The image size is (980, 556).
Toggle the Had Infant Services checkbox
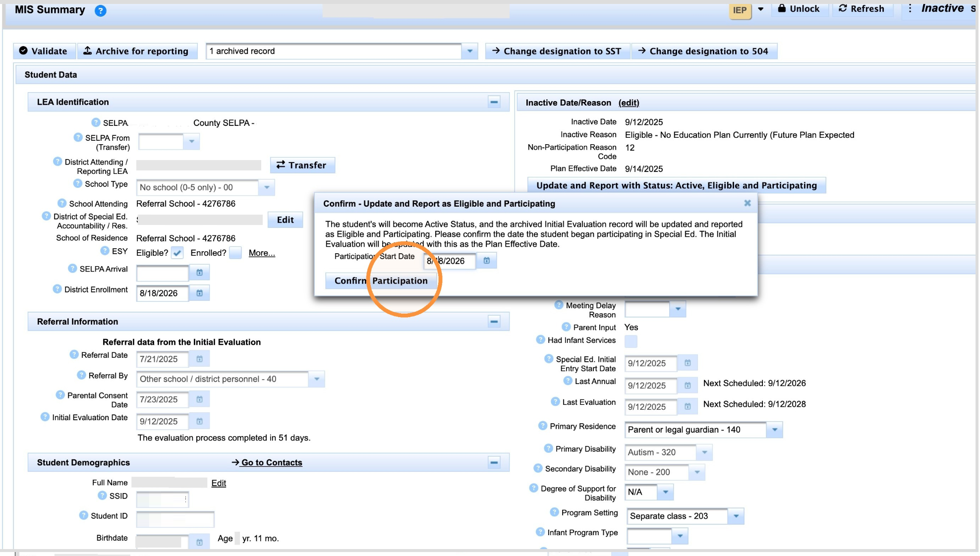point(631,341)
